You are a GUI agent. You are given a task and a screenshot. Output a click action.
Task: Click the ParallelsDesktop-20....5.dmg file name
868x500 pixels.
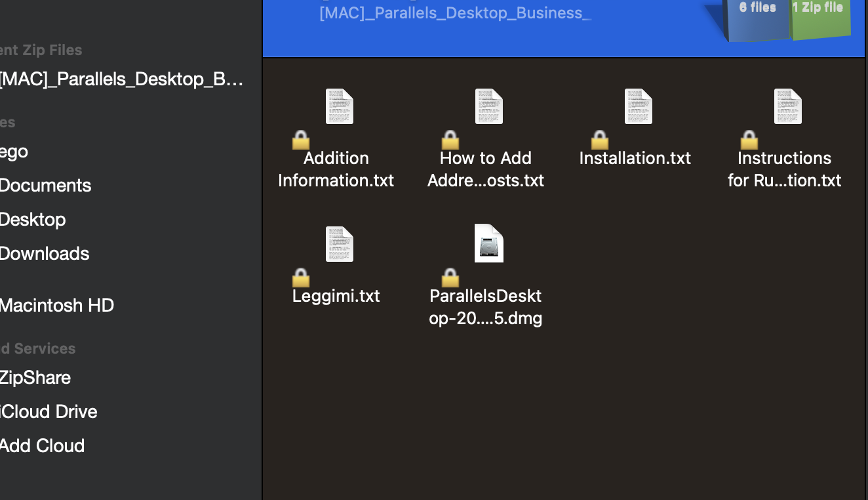tap(486, 307)
